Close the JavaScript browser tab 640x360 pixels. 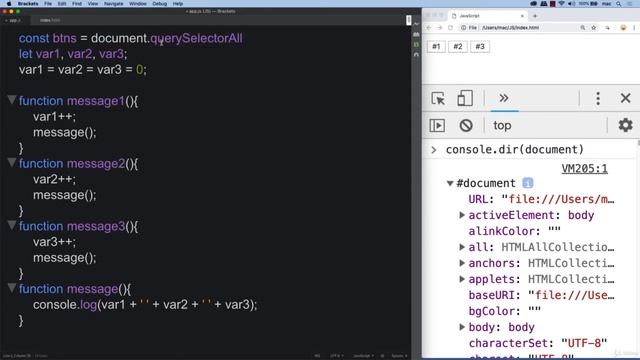[522, 16]
